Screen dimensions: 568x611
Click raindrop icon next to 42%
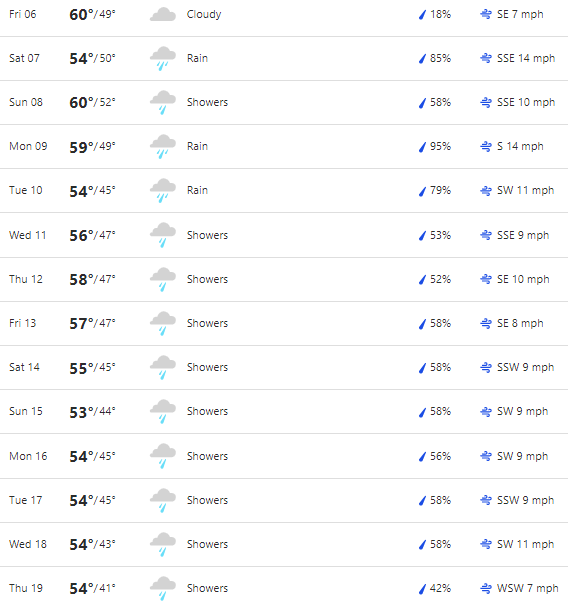[x=422, y=589]
